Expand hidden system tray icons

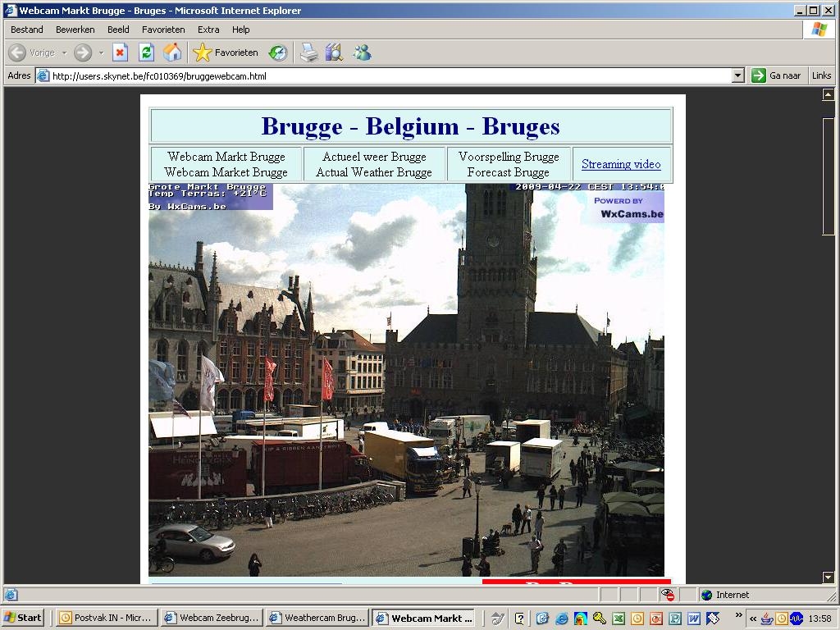(x=753, y=619)
